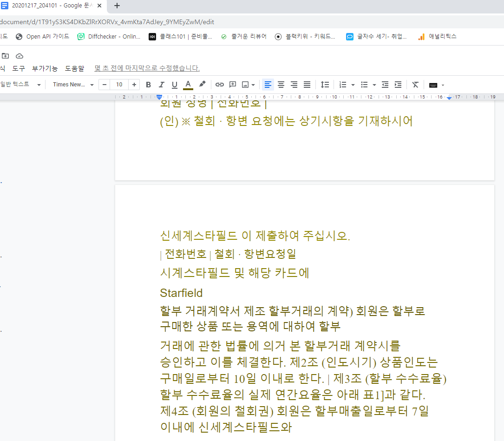The height and width of the screenshot is (441, 504).
Task: Expand the input tools dropdown arrow
Action: [443, 85]
